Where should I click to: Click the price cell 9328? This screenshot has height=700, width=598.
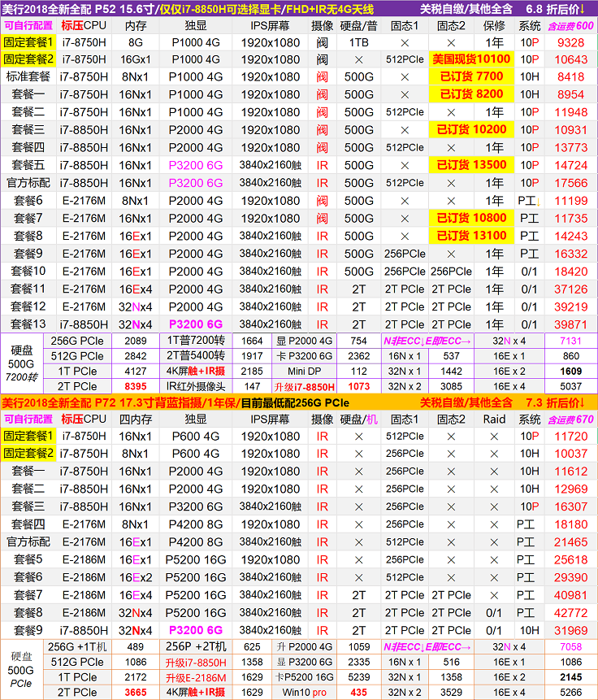point(570,42)
